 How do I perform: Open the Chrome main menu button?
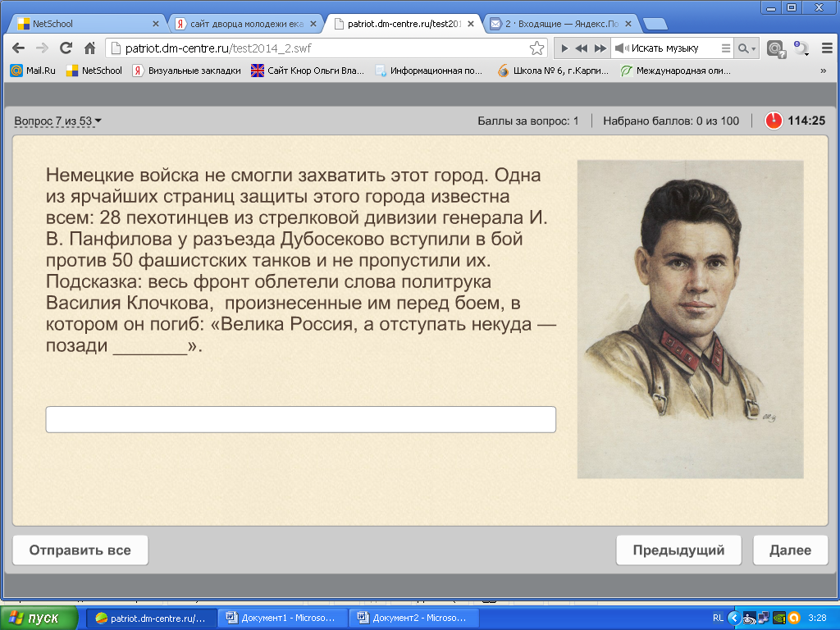click(x=827, y=48)
